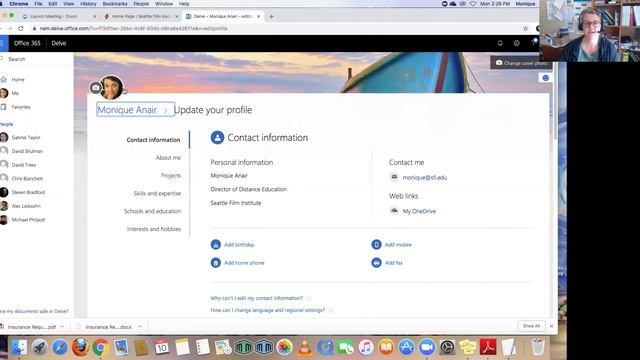640x360 pixels.
Task: Select the About me section
Action: click(168, 158)
